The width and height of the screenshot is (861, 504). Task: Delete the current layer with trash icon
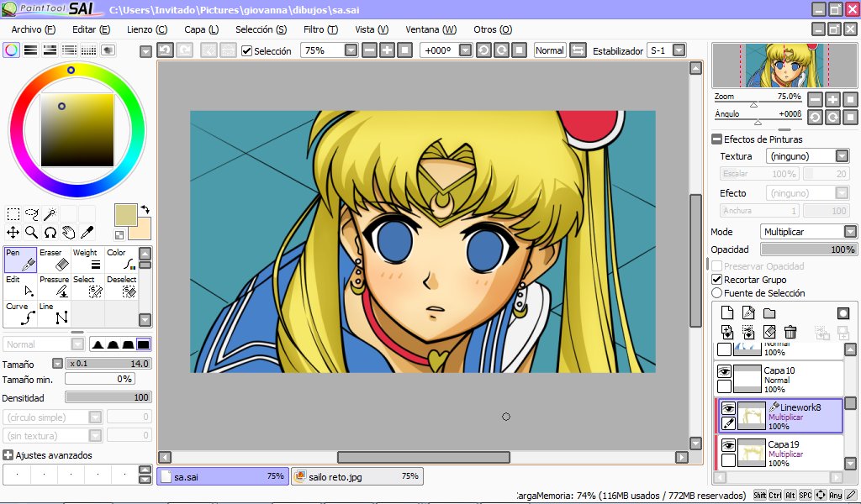point(790,332)
